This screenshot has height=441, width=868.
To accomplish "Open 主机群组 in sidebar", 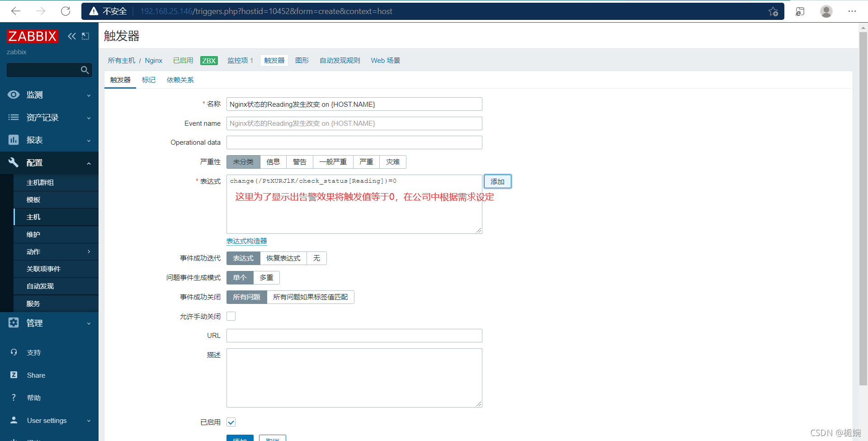I will [x=56, y=182].
